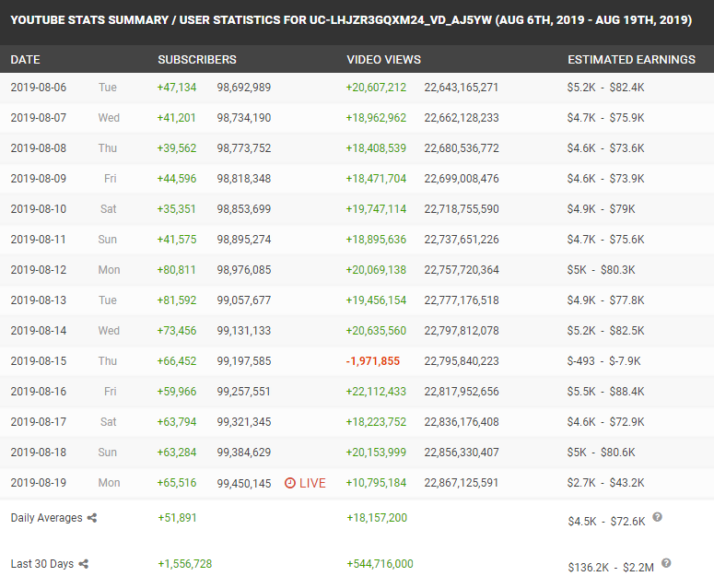Image resolution: width=714 pixels, height=588 pixels.
Task: Click views gain +20,607,212
Action: click(376, 88)
